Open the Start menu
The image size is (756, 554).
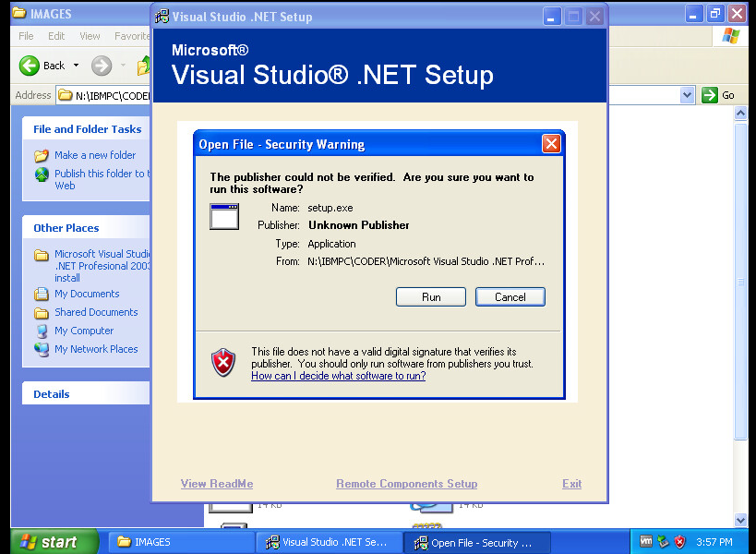tap(54, 542)
